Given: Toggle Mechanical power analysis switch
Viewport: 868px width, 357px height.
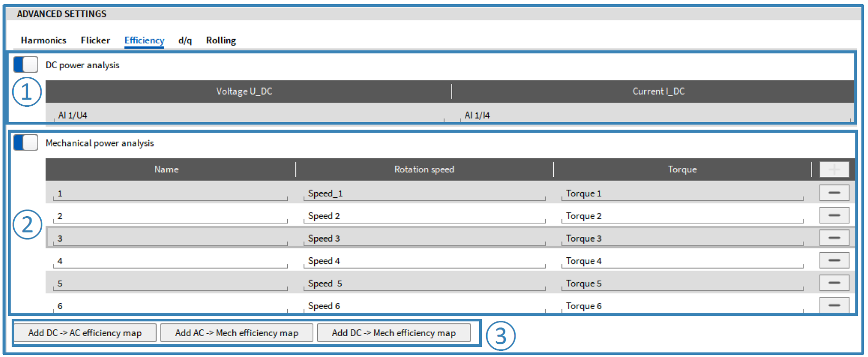Looking at the screenshot, I should tap(25, 143).
